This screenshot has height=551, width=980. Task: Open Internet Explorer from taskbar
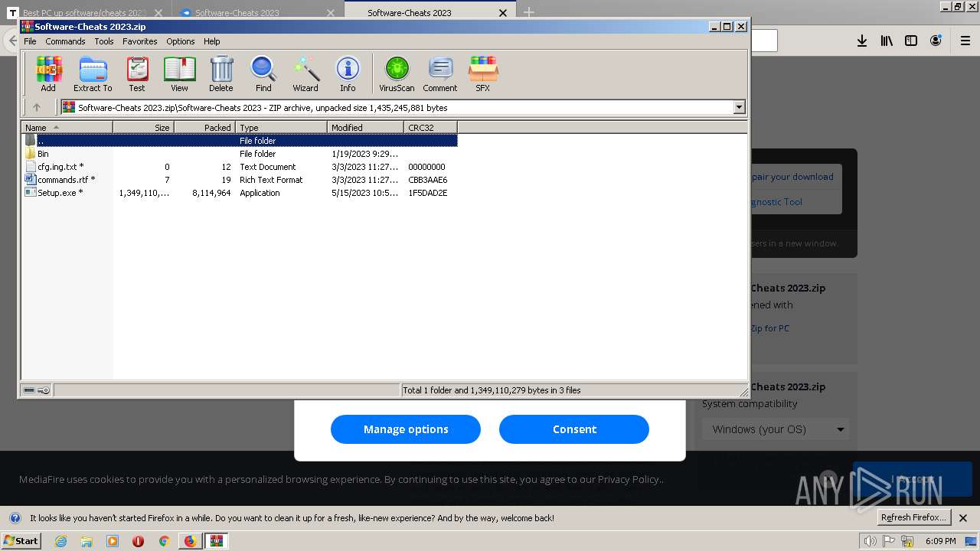tap(61, 541)
